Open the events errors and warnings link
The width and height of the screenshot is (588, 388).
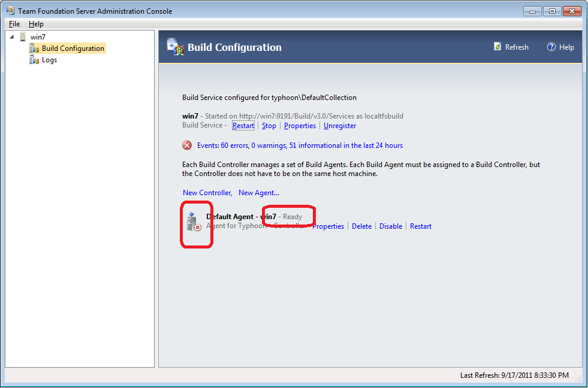click(300, 145)
